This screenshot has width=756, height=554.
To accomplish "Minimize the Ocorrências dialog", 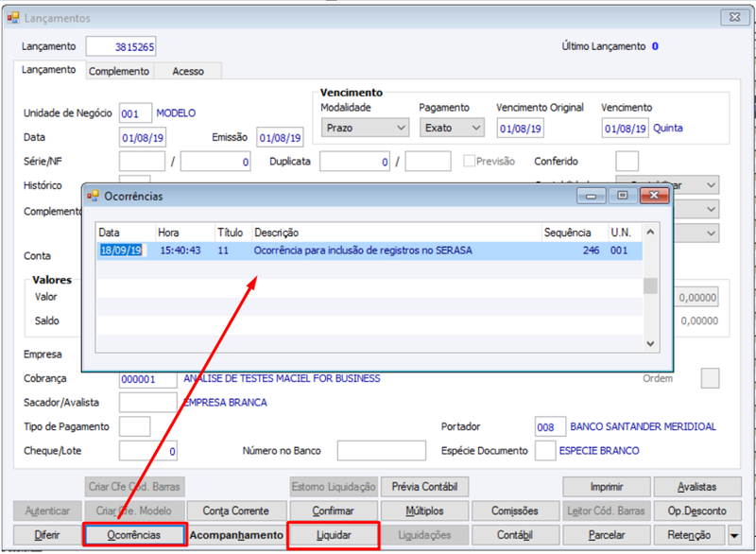I will point(592,196).
